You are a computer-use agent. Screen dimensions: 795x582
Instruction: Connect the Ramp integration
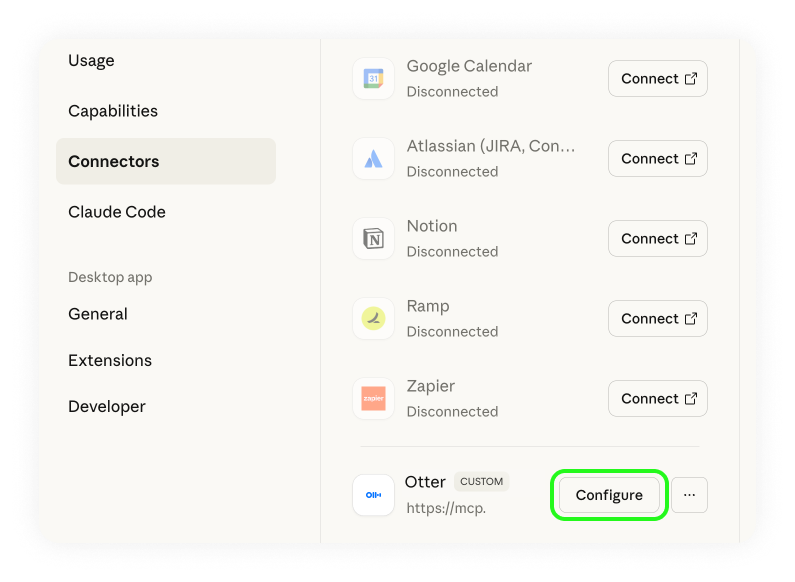[x=657, y=319]
